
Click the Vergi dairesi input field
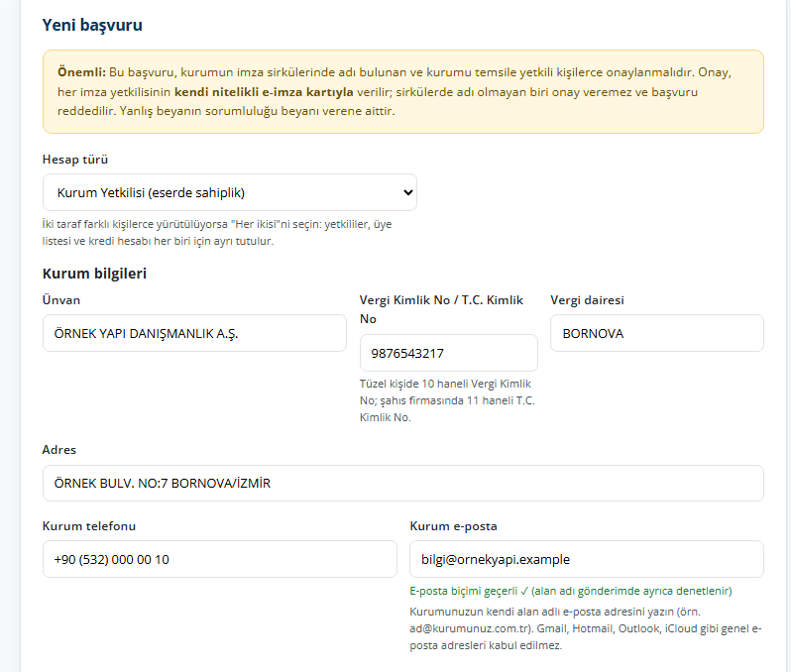(x=657, y=333)
